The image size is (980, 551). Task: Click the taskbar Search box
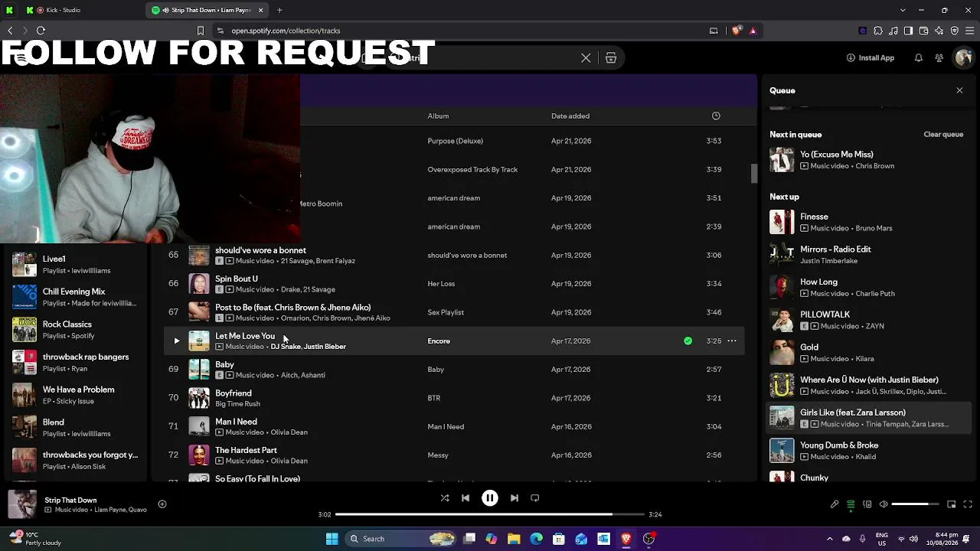[x=402, y=539]
